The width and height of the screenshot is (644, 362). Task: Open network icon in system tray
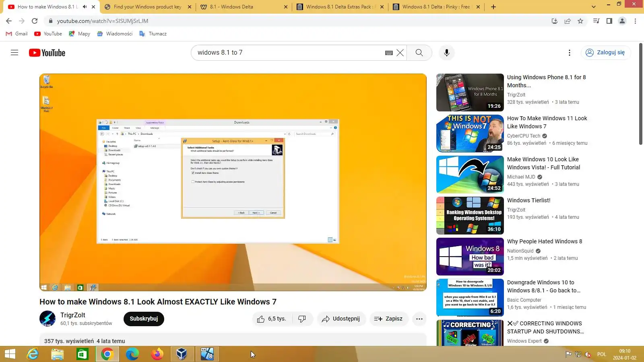[x=578, y=354]
